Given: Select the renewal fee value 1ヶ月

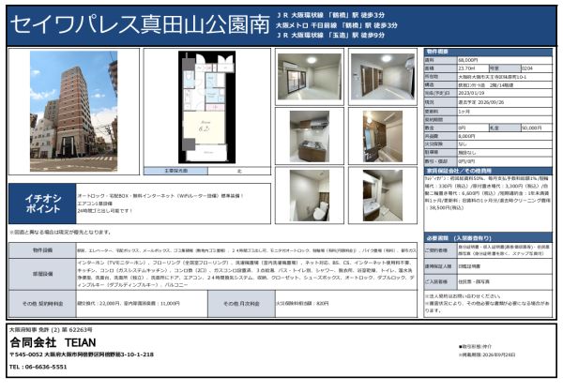Looking at the screenshot, I should coord(464,112).
